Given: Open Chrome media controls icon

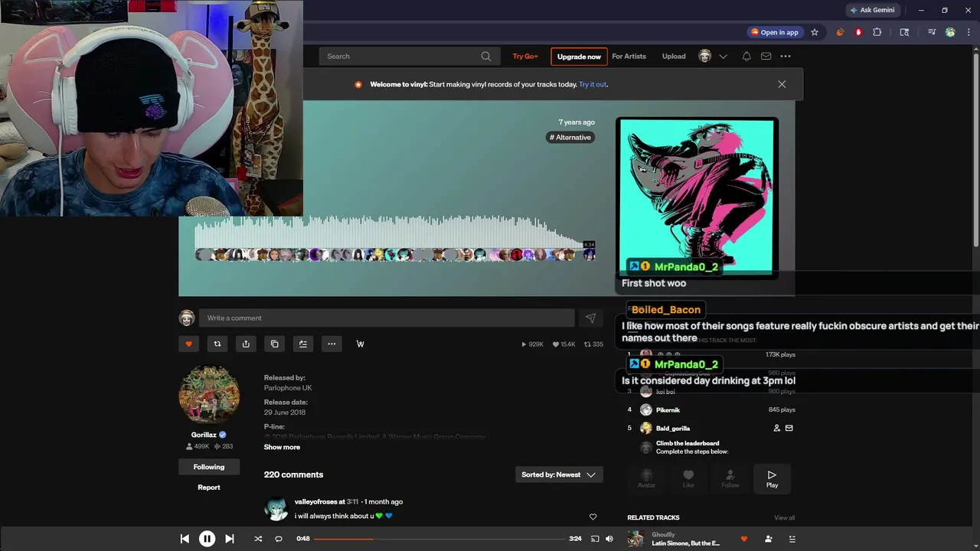Looking at the screenshot, I should (932, 32).
